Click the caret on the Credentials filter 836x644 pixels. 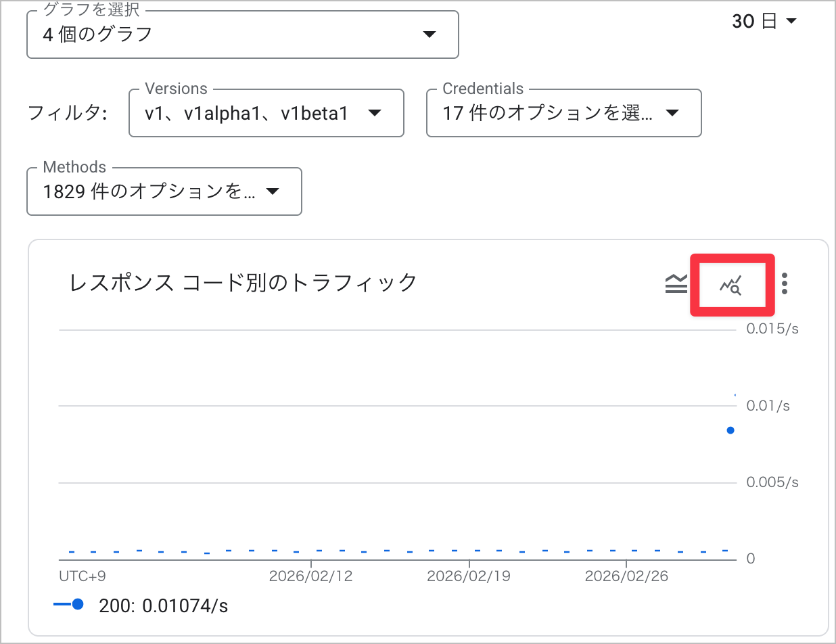click(673, 113)
